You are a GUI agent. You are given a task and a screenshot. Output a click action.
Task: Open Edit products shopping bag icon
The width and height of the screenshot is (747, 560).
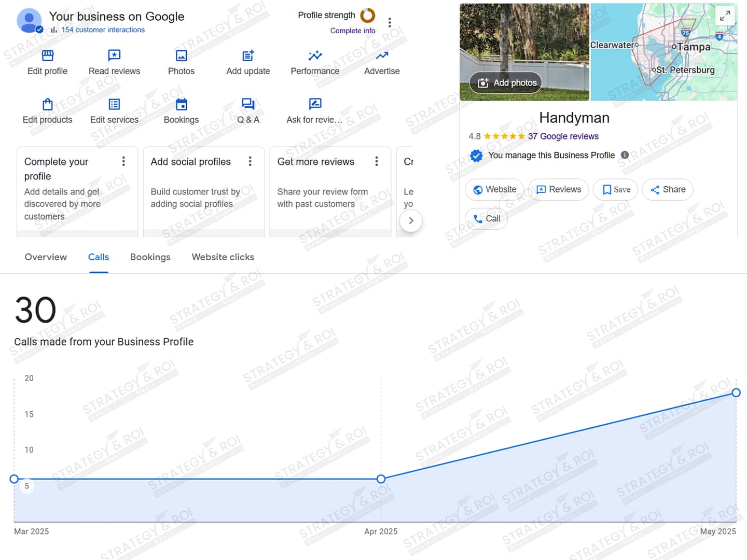point(47,104)
